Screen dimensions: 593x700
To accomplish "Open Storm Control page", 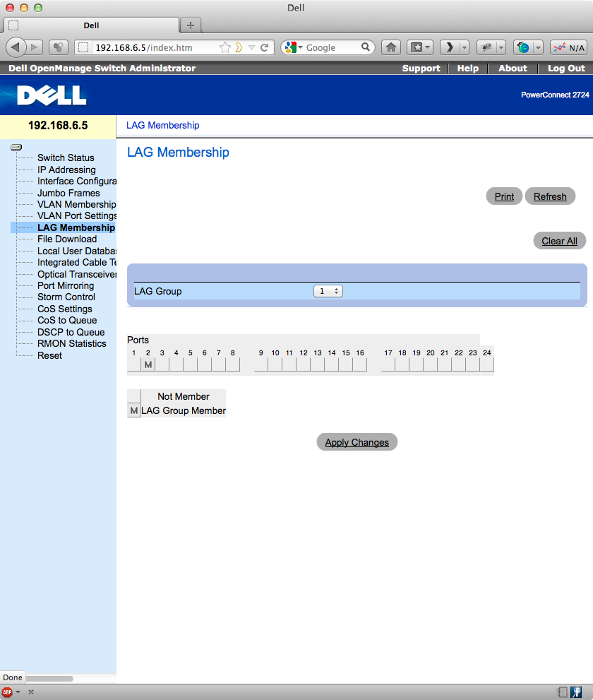I will (66, 297).
